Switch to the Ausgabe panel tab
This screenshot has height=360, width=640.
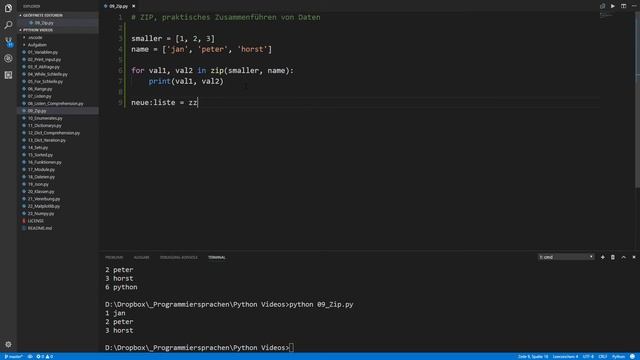point(141,257)
